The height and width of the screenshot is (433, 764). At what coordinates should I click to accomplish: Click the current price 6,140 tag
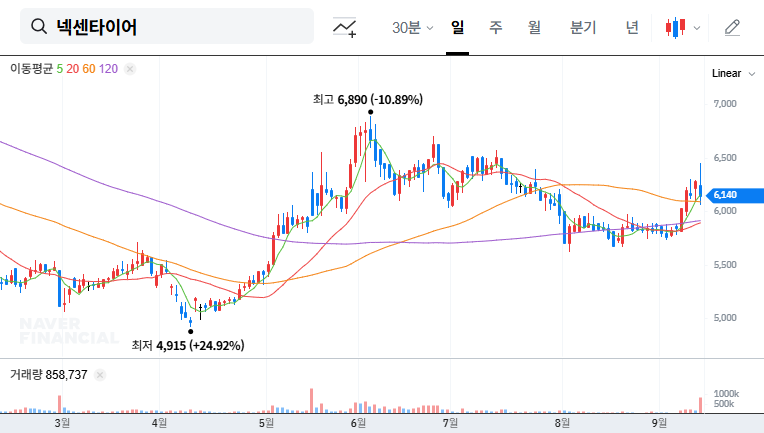tap(734, 195)
